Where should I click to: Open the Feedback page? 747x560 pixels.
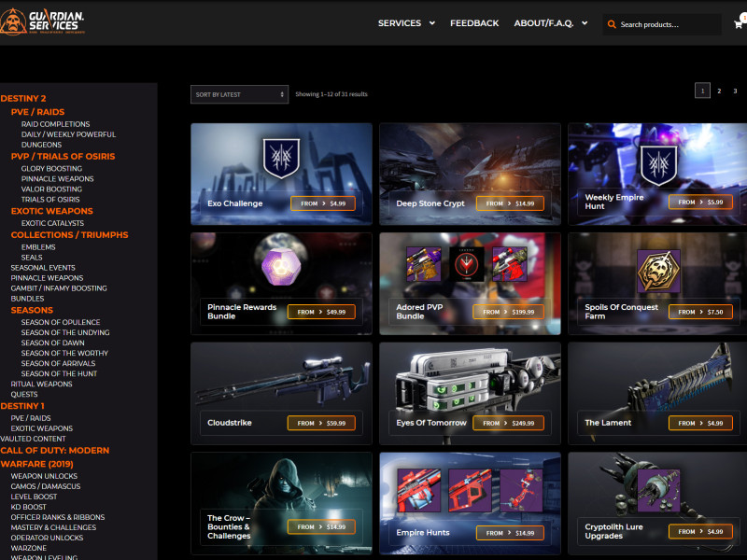click(474, 22)
